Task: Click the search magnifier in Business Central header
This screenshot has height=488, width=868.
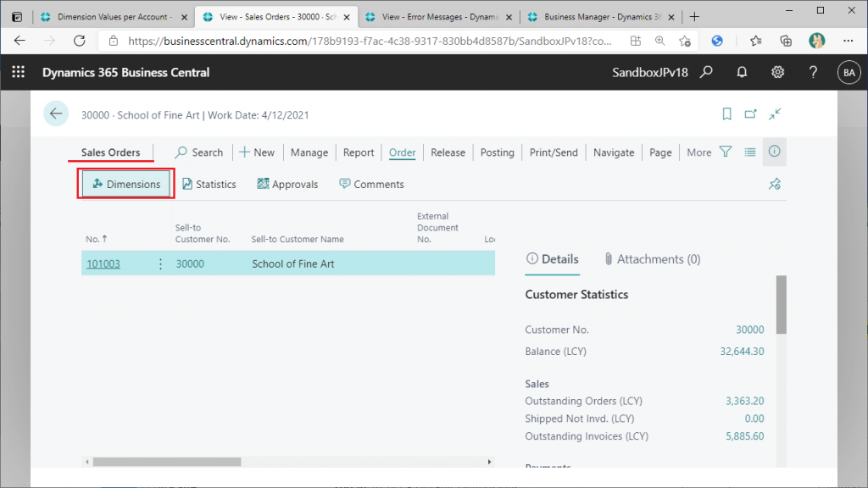Action: tap(706, 72)
